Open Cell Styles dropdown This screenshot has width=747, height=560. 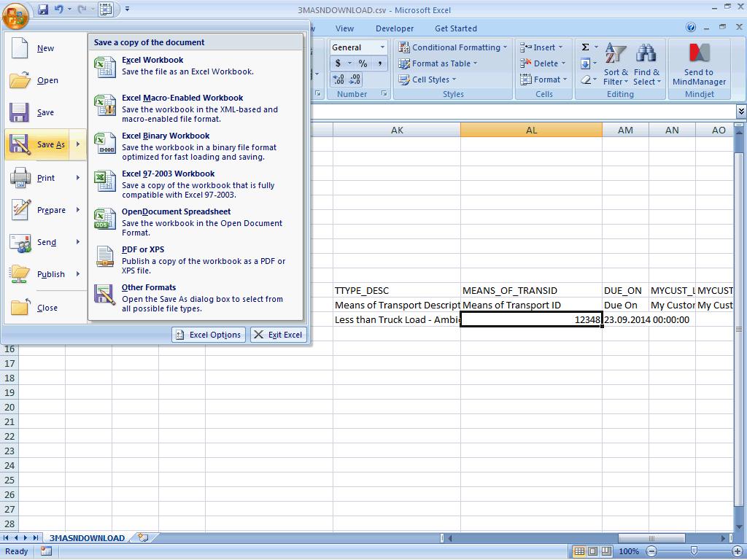(x=427, y=79)
